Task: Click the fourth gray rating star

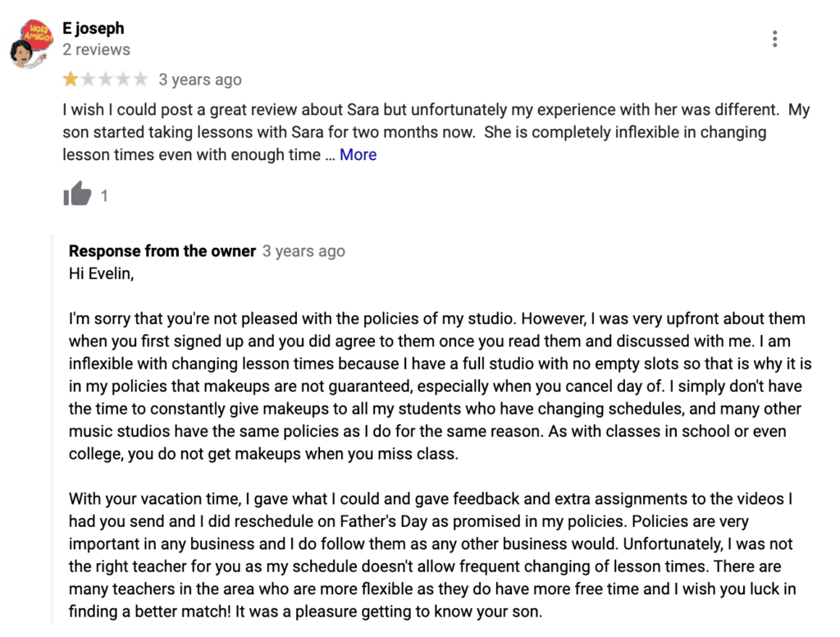Action: click(x=123, y=80)
